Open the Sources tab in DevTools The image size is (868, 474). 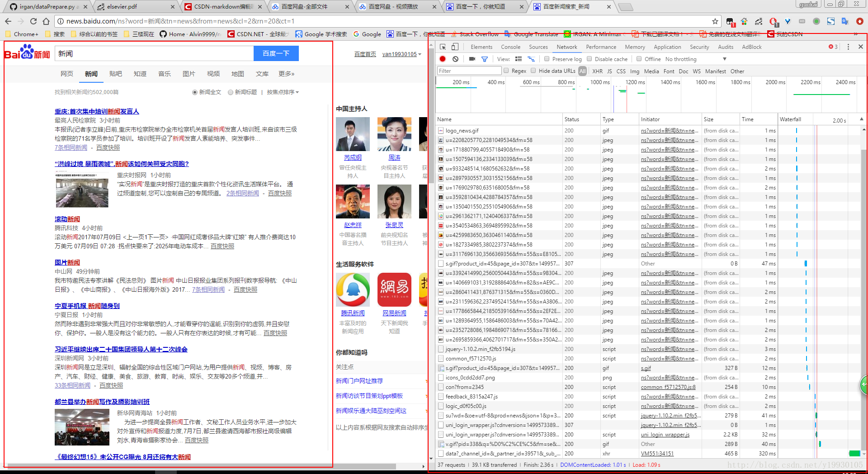[538, 47]
